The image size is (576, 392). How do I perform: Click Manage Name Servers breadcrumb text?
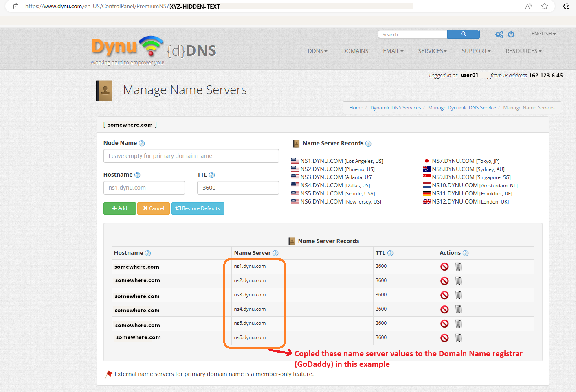[x=529, y=108]
